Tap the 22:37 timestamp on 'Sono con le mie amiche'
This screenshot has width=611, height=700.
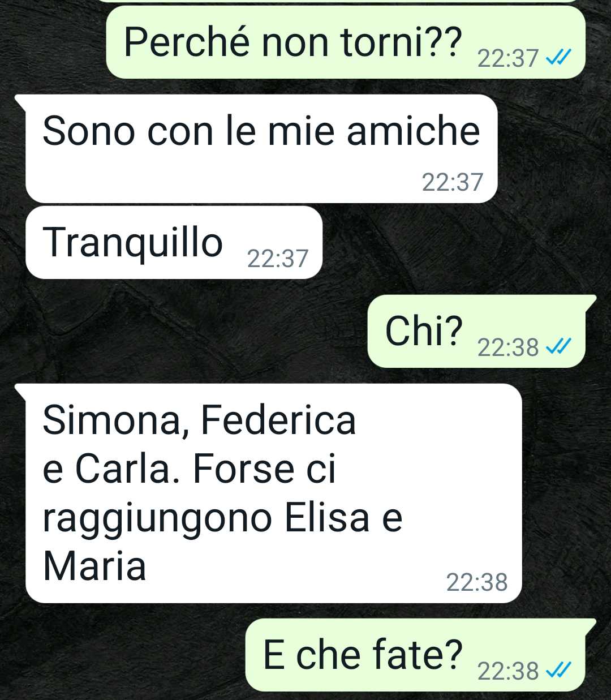pyautogui.click(x=453, y=182)
